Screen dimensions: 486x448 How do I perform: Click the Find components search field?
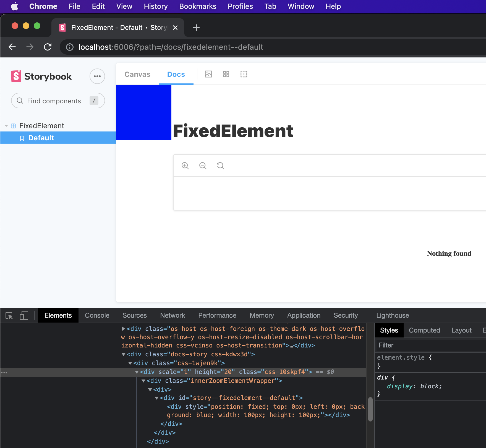point(58,101)
